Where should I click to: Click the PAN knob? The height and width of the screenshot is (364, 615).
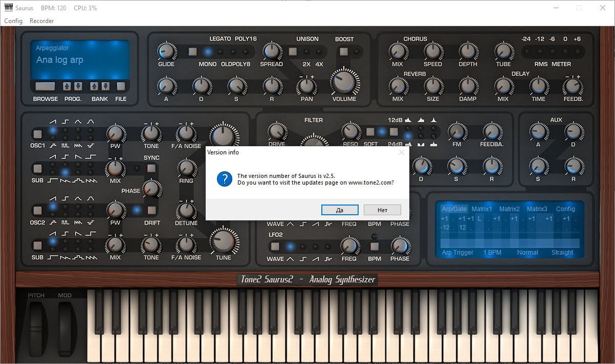(x=306, y=86)
